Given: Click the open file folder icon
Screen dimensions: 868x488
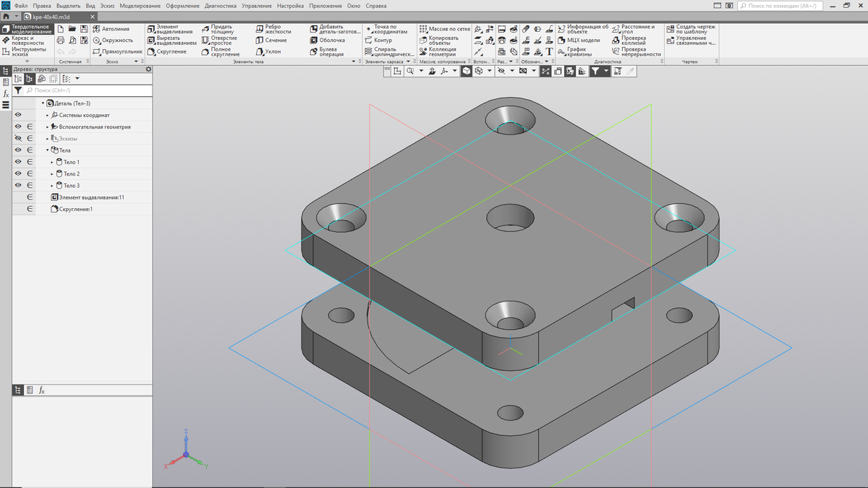Looking at the screenshot, I should click(x=72, y=29).
